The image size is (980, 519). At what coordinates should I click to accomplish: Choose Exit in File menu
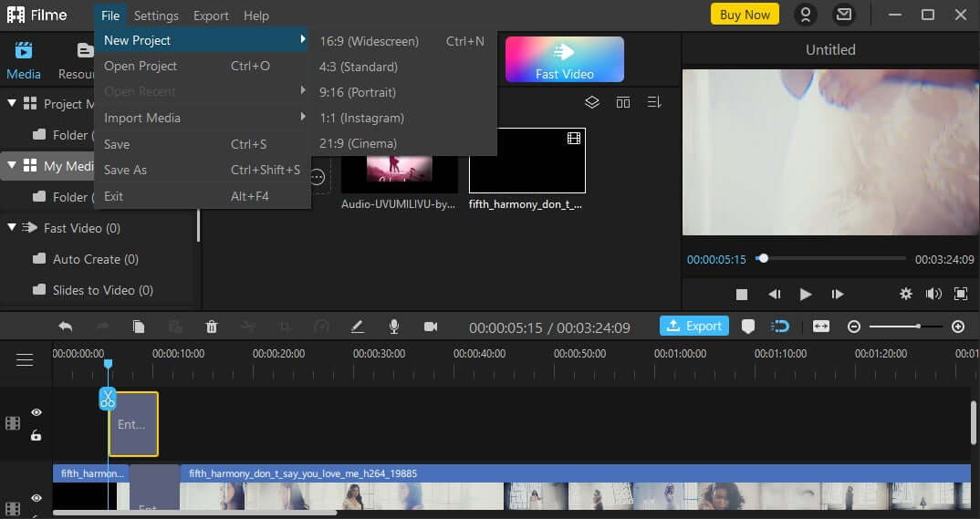202,196
